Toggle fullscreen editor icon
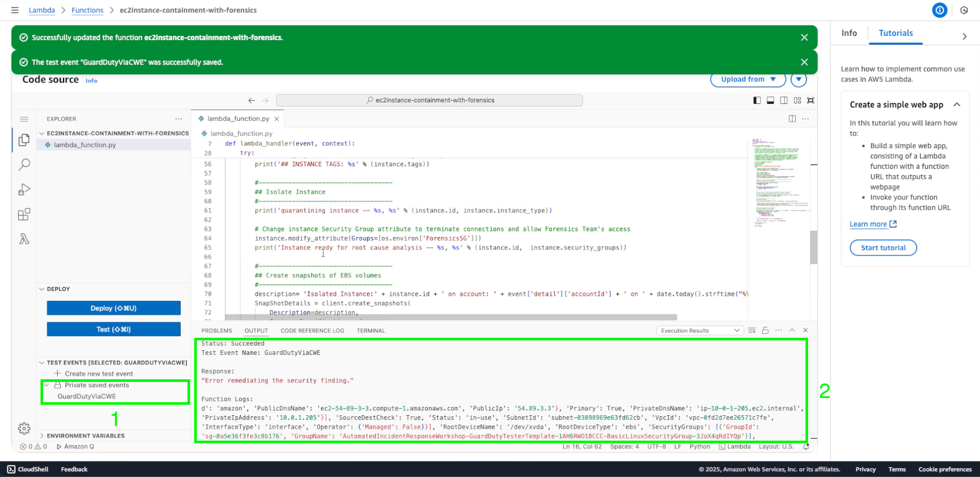 click(811, 100)
